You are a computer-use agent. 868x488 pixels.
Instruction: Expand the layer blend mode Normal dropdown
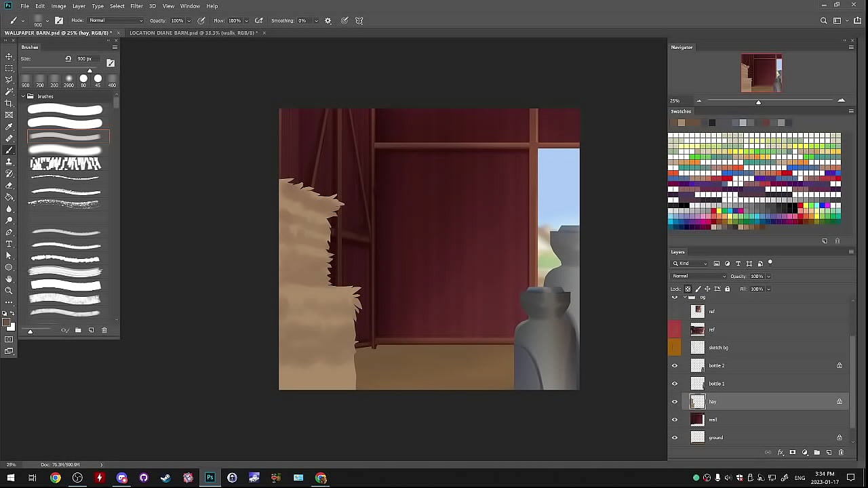698,276
